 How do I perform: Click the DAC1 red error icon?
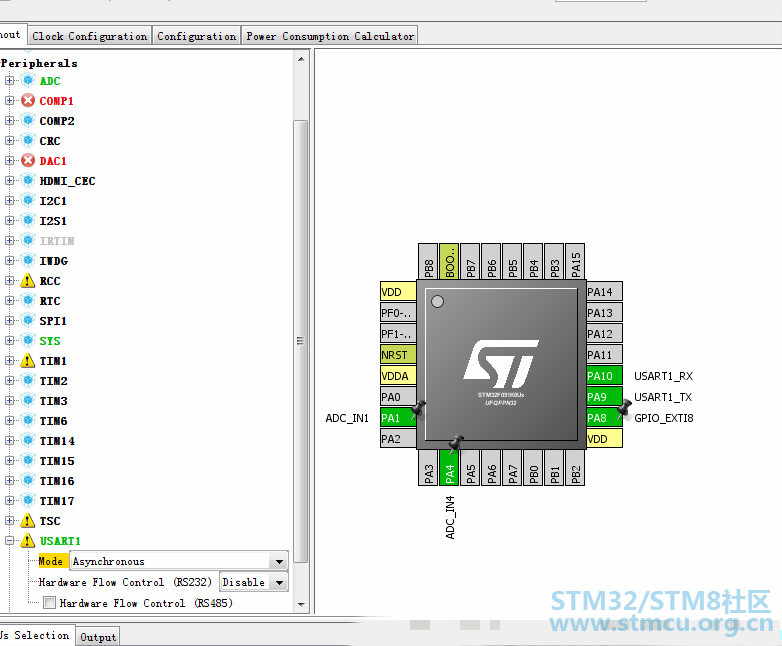coord(28,160)
